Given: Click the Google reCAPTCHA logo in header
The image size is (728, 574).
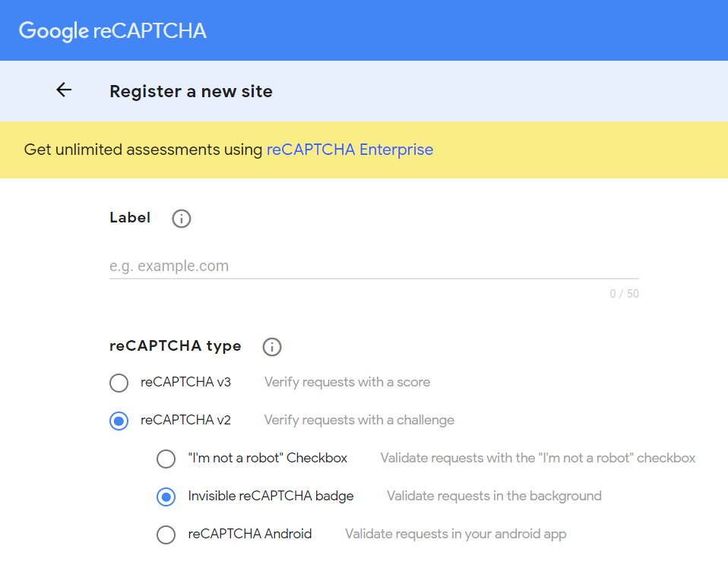Looking at the screenshot, I should pos(112,31).
